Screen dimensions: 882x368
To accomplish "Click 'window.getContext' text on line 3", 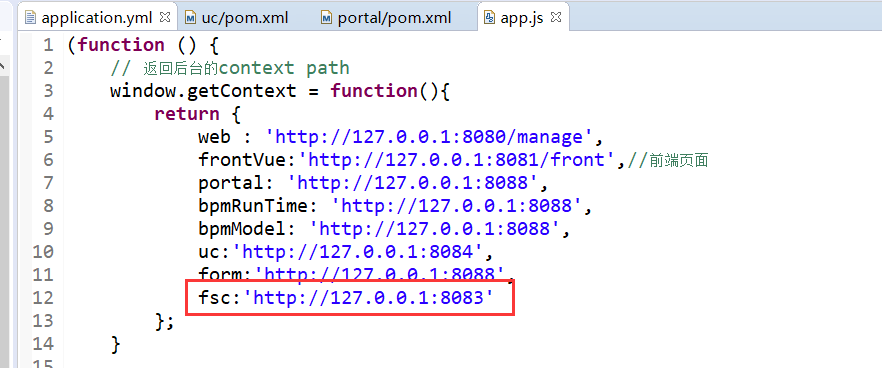I will [x=203, y=91].
